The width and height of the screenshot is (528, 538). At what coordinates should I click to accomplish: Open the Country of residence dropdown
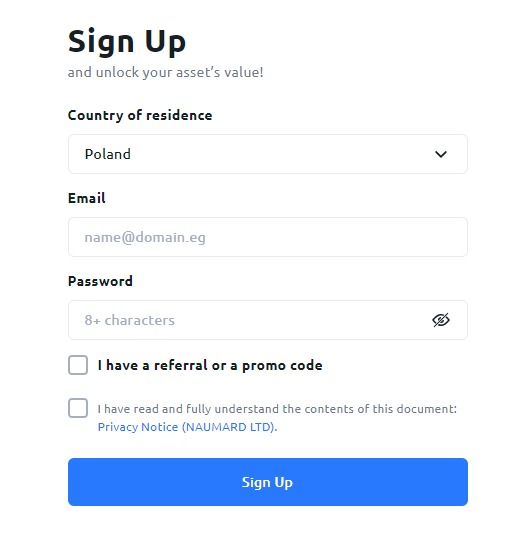tap(268, 154)
